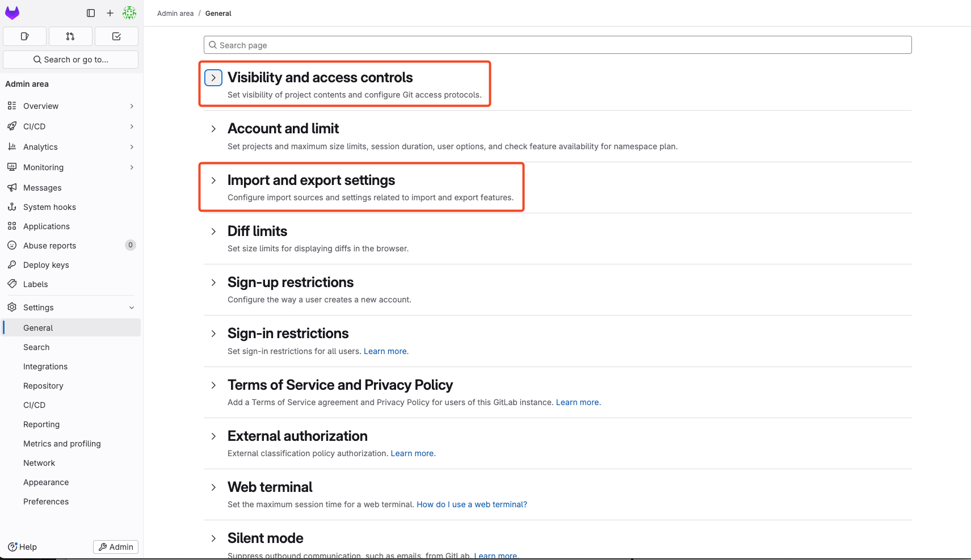Toggle the sidebar collapse icon
The image size is (971, 560).
pos(91,13)
